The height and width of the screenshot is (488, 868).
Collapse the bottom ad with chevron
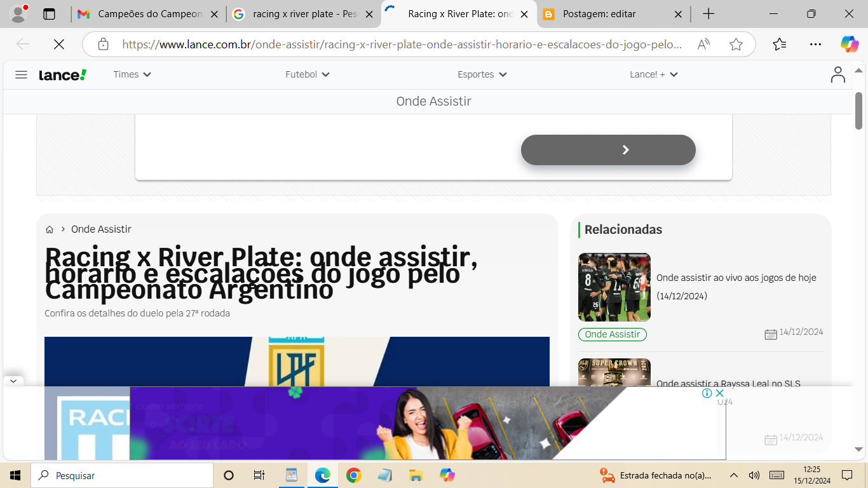[x=13, y=381]
